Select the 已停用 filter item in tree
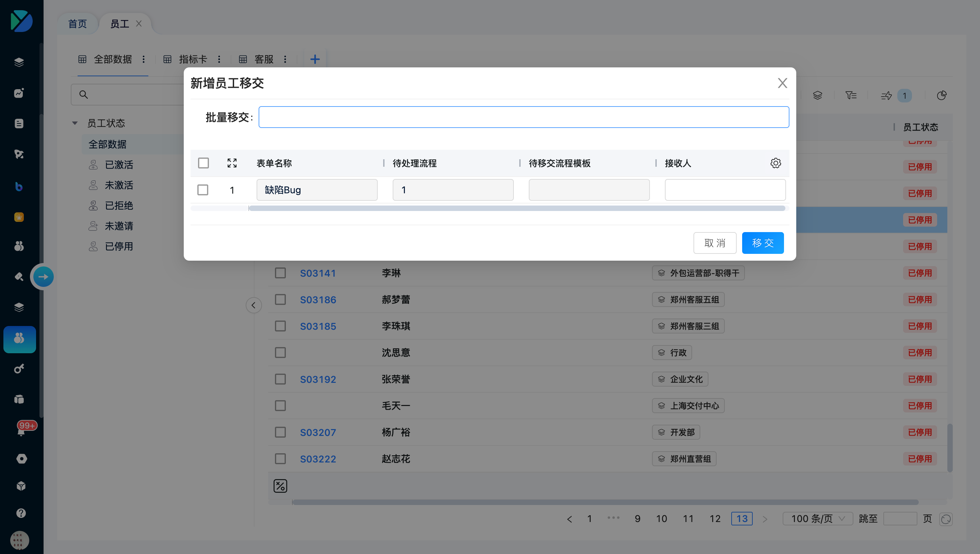The width and height of the screenshot is (980, 554). [x=119, y=247]
